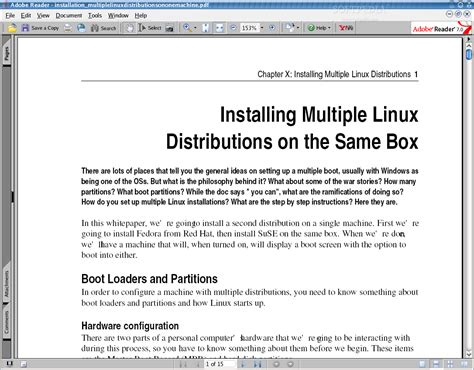Open the Search tool
The width and height of the screenshot is (474, 370).
[103, 28]
